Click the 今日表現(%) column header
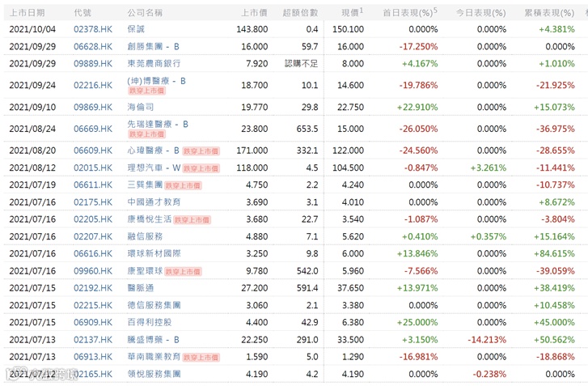588x386 pixels. click(481, 13)
